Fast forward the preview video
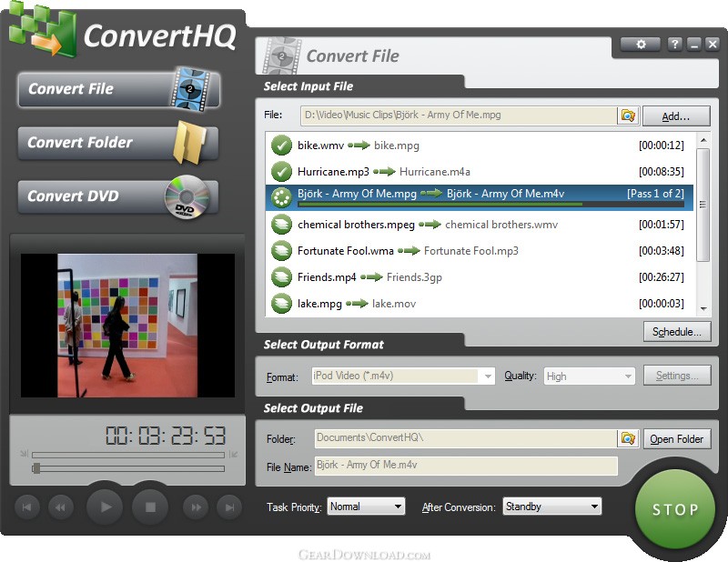The width and height of the screenshot is (728, 562). tap(196, 507)
